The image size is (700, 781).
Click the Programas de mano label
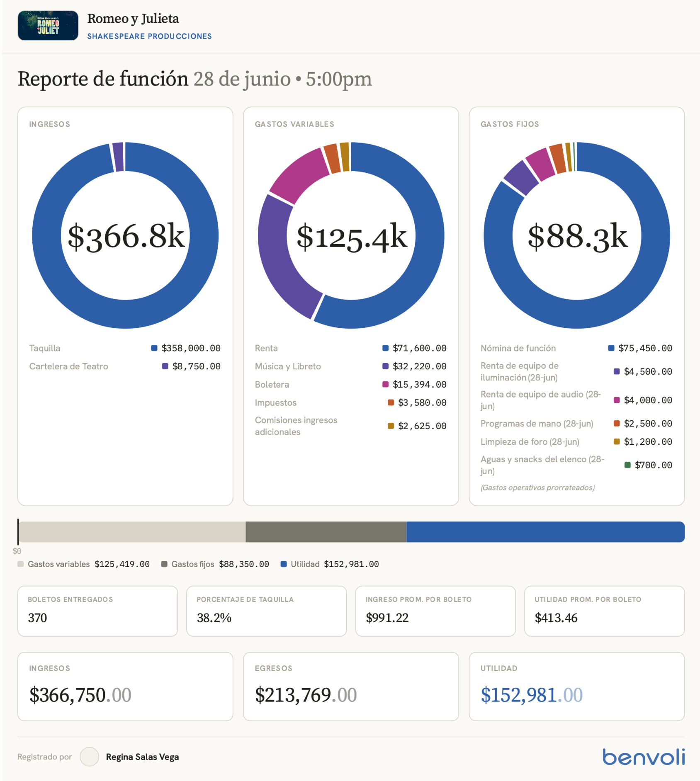coord(537,424)
